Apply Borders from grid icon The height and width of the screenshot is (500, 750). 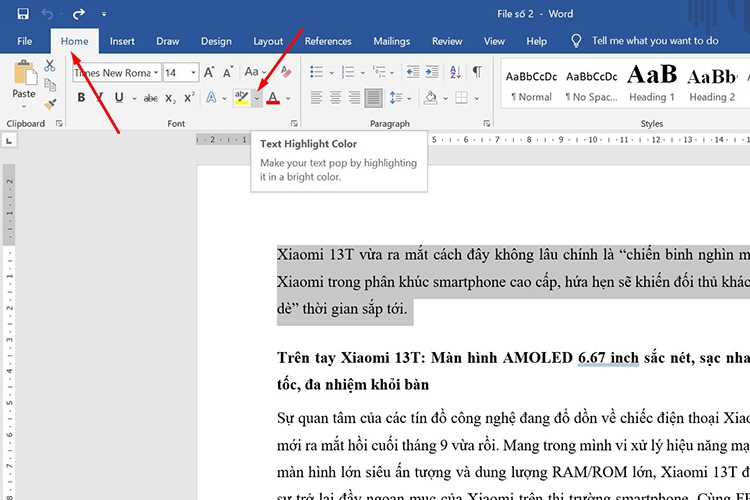pos(461,98)
